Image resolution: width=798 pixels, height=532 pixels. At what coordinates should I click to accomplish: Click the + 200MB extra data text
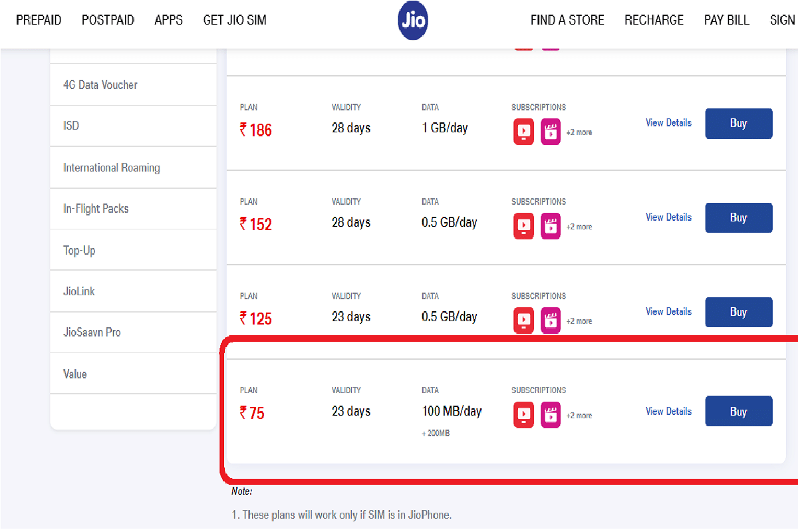click(436, 434)
